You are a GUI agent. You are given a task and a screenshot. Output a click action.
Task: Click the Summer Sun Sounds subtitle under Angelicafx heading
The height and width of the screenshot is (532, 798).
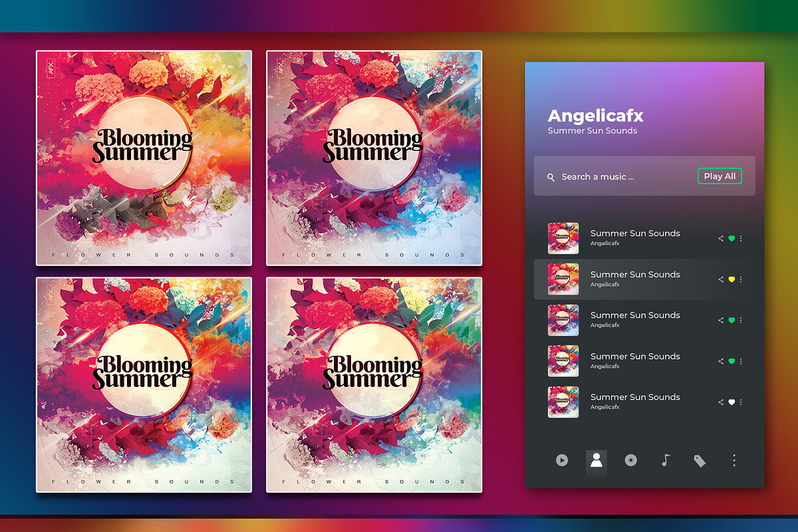tap(593, 131)
